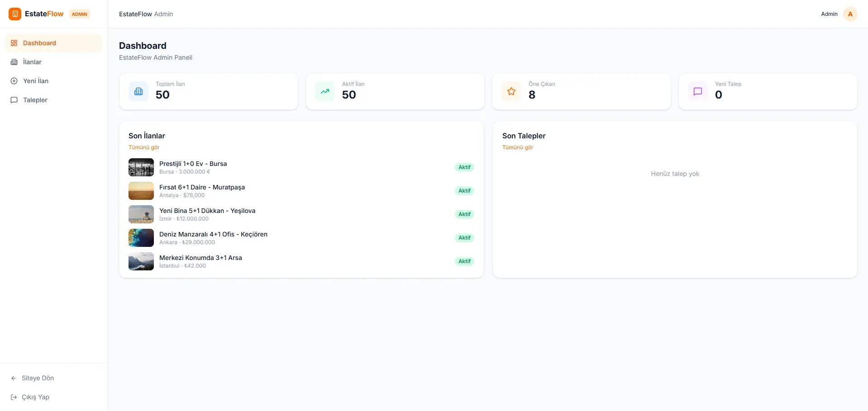Click the text Antalya · $78,000
Viewport: 868px width, 411px height.
(182, 195)
